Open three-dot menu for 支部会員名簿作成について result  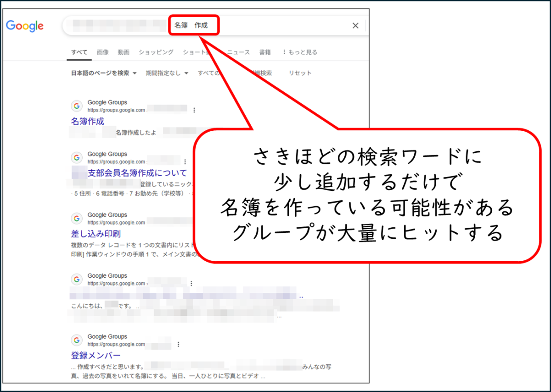(185, 162)
